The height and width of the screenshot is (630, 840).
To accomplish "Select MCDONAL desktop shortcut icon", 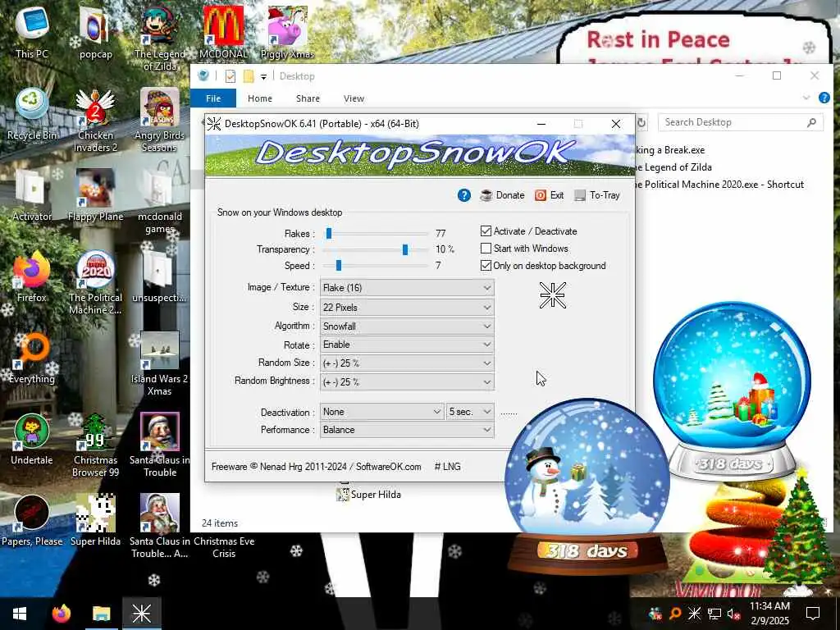I will [223, 32].
